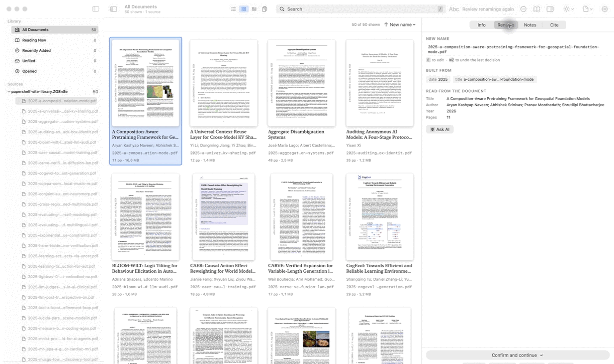The image size is (614, 364).
Task: Toggle the left sidebar icon
Action: tap(96, 9)
